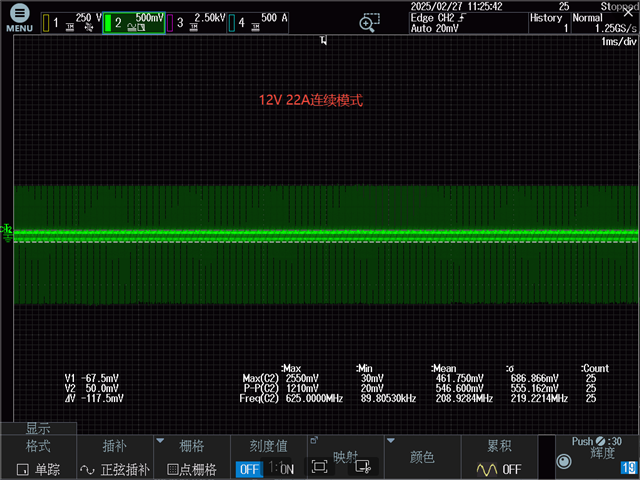Click the 461.750mV mean value
The width and height of the screenshot is (640, 480).
[x=460, y=378]
